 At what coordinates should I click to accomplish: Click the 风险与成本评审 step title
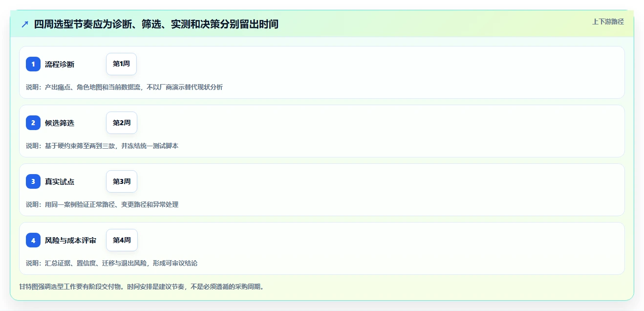[x=70, y=240]
